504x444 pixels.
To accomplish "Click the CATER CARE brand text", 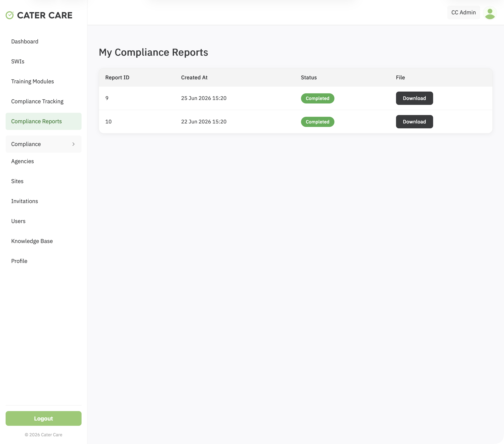I will point(45,15).
